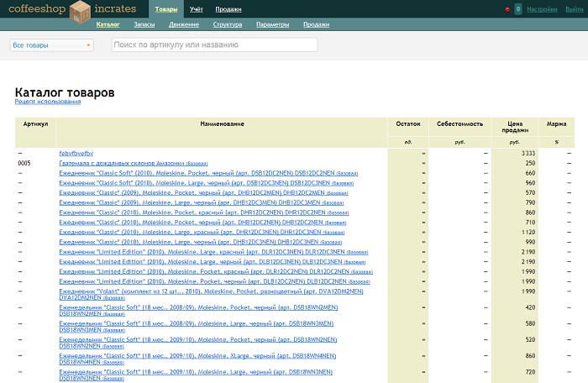Open the Учёт top menu
Viewport: 588px width, 383px height.
(x=196, y=9)
